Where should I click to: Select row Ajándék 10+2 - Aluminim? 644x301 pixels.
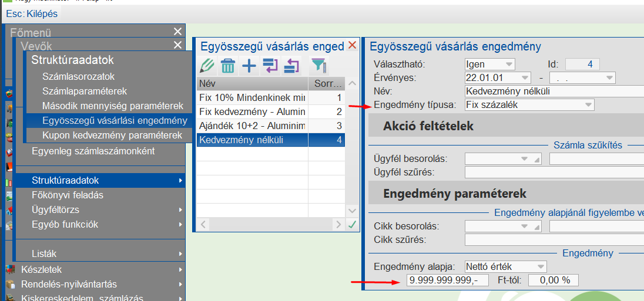click(x=271, y=126)
